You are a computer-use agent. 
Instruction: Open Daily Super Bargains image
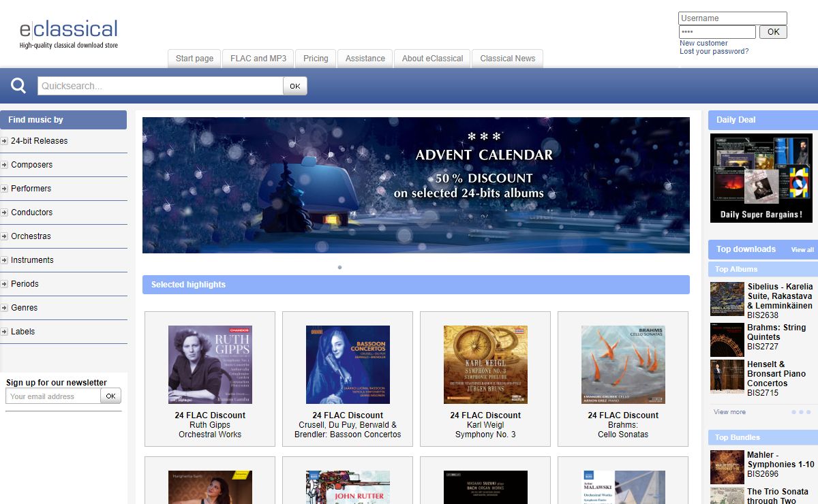(761, 178)
